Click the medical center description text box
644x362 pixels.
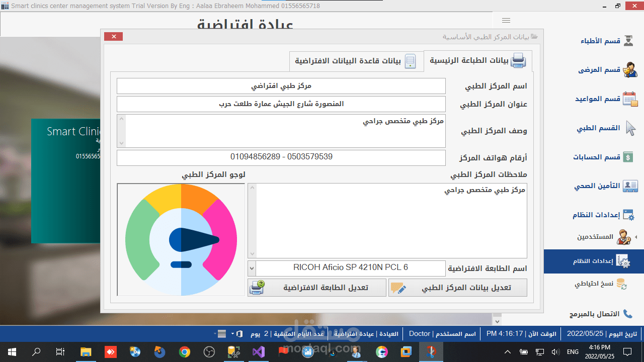(x=281, y=131)
